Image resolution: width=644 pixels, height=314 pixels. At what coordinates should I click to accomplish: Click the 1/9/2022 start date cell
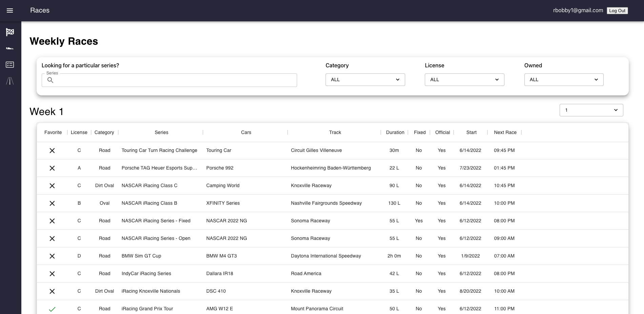471,256
